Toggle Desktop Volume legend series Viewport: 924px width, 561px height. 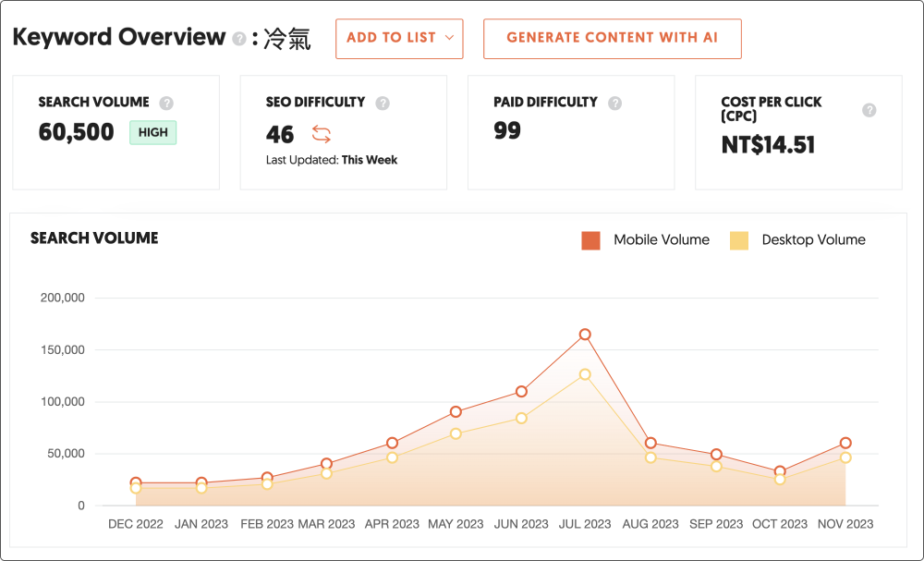tap(813, 240)
